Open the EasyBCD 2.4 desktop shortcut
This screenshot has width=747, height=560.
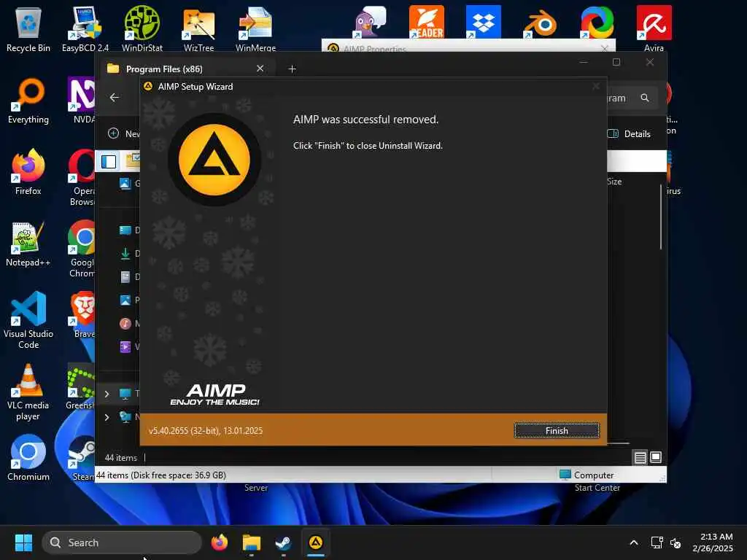(85, 28)
